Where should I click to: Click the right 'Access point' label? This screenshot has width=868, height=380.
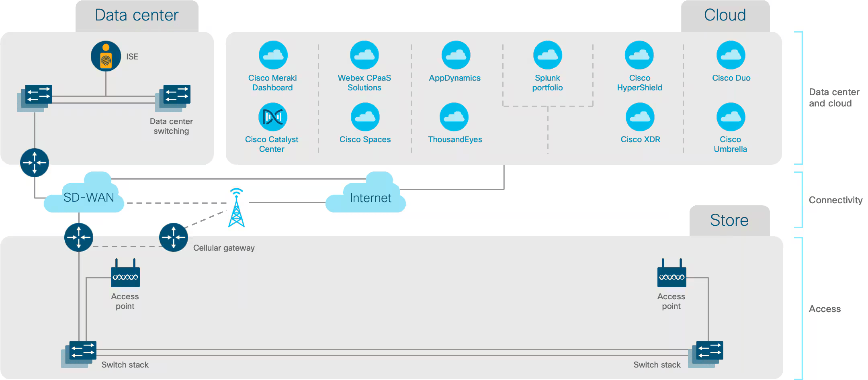671,301
